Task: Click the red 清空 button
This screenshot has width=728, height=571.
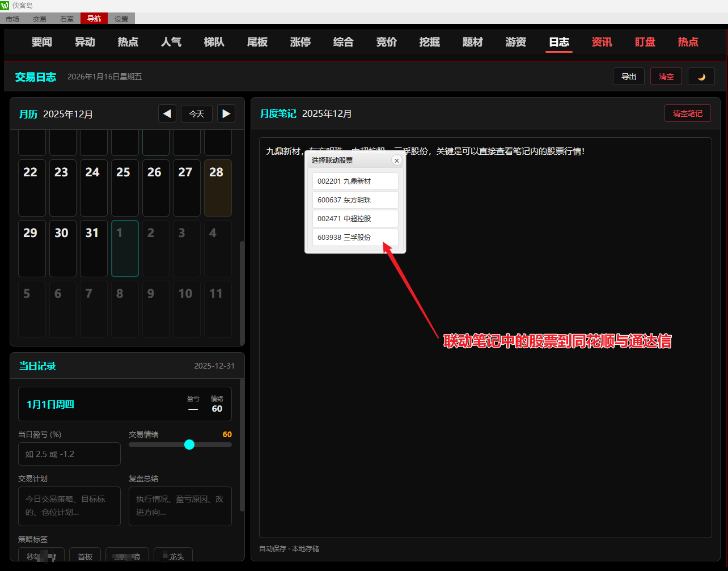Action: [x=666, y=77]
